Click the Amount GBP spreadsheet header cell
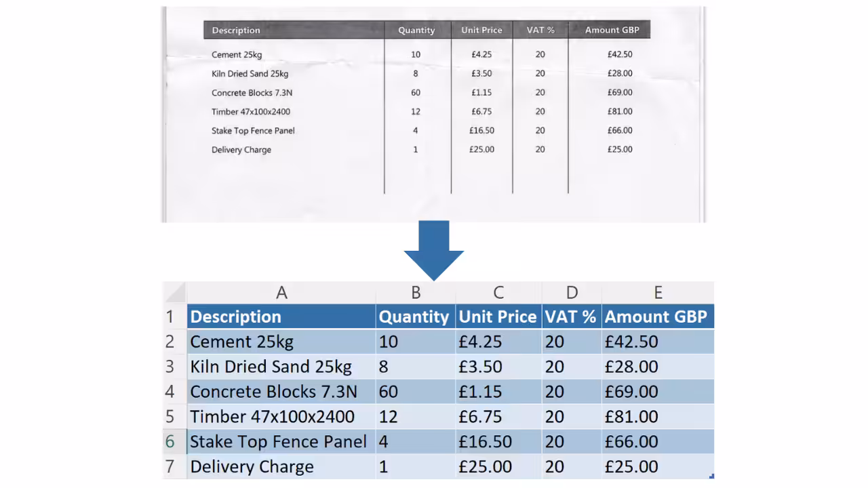The image size is (868, 488). 658,317
